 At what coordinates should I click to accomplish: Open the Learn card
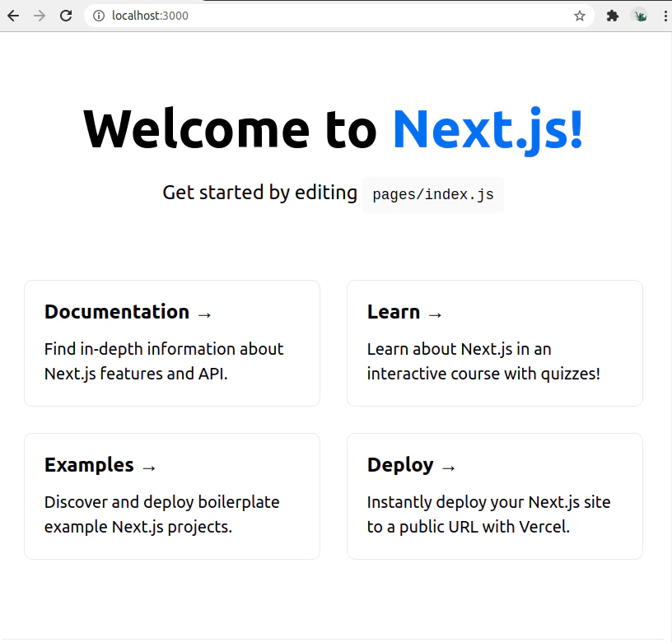pos(495,343)
